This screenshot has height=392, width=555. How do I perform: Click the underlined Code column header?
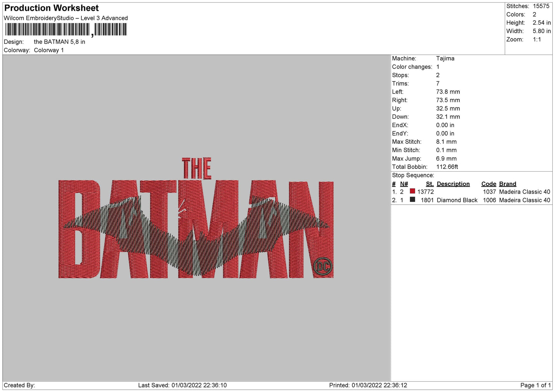pyautogui.click(x=489, y=184)
